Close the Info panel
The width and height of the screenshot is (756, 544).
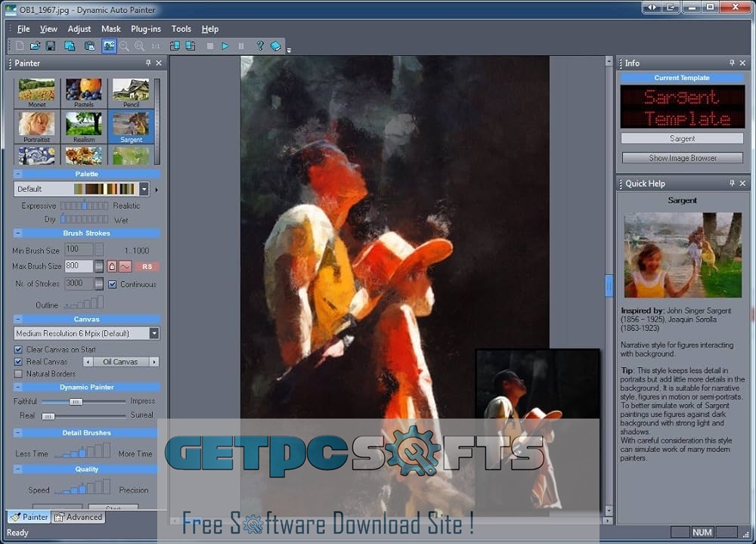[742, 63]
